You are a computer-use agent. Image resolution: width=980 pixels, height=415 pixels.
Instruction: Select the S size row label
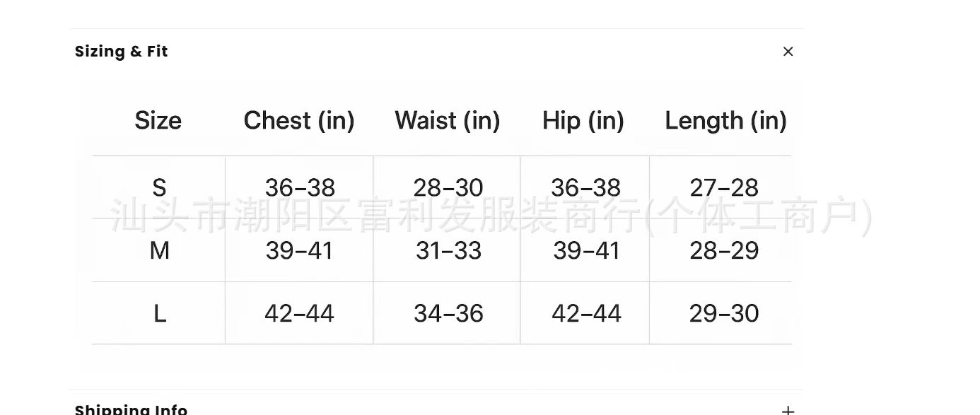pos(159,188)
